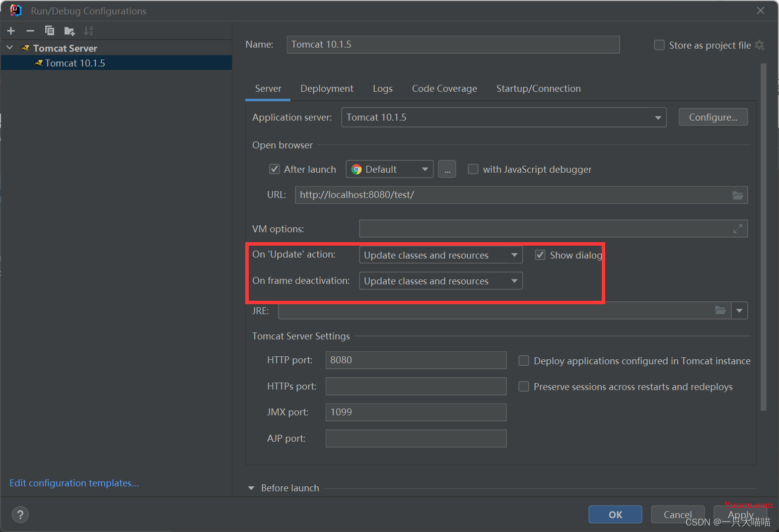Collapse the Tomcat Server tree node
Screen dimensions: 779x532
(x=9, y=48)
